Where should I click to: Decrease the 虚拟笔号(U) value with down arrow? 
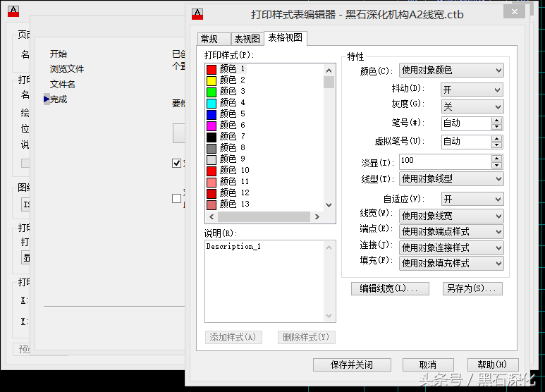(x=496, y=145)
